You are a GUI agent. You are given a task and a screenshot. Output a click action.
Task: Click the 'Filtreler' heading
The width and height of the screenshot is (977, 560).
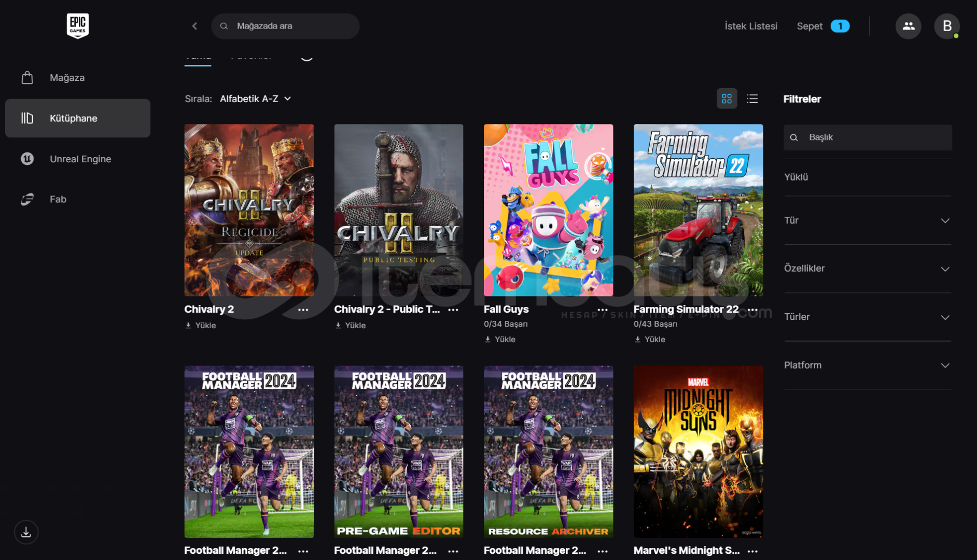(x=802, y=99)
